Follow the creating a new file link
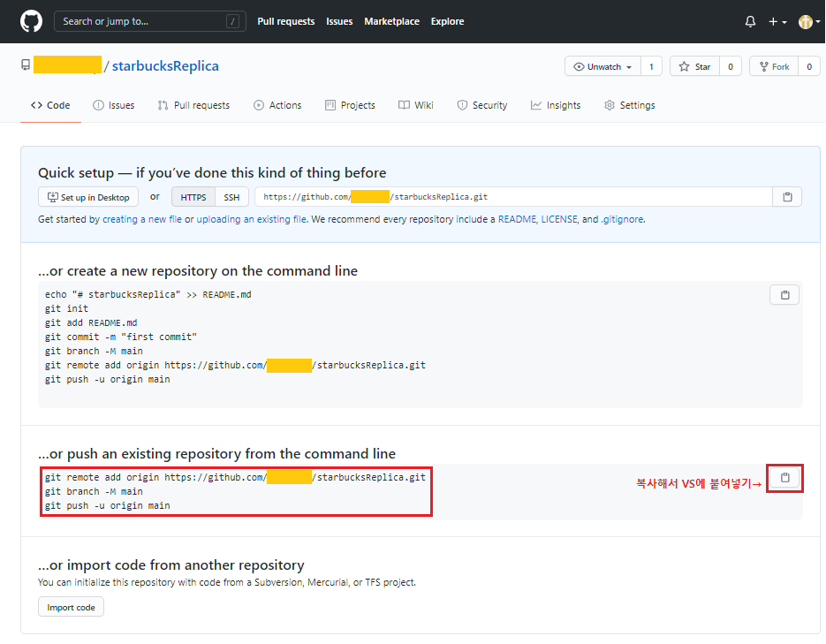 coord(142,219)
